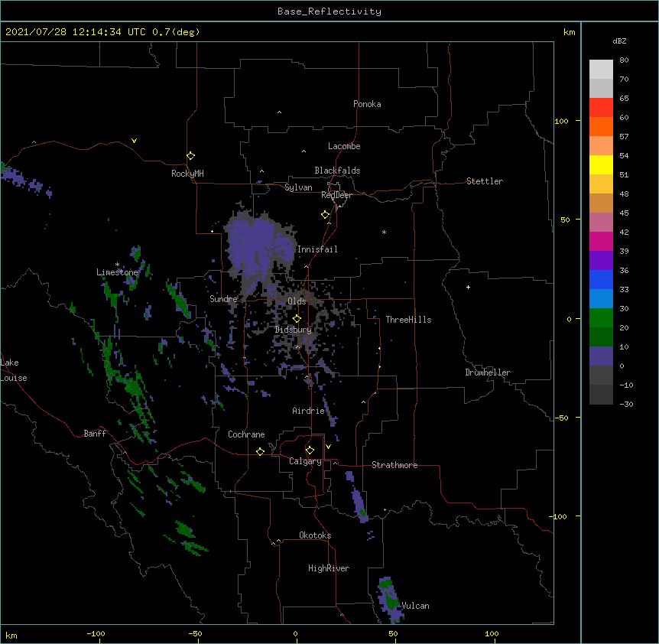659x644 pixels.
Task: Click the yellow diamond marker above RockyMH
Action: coord(191,156)
